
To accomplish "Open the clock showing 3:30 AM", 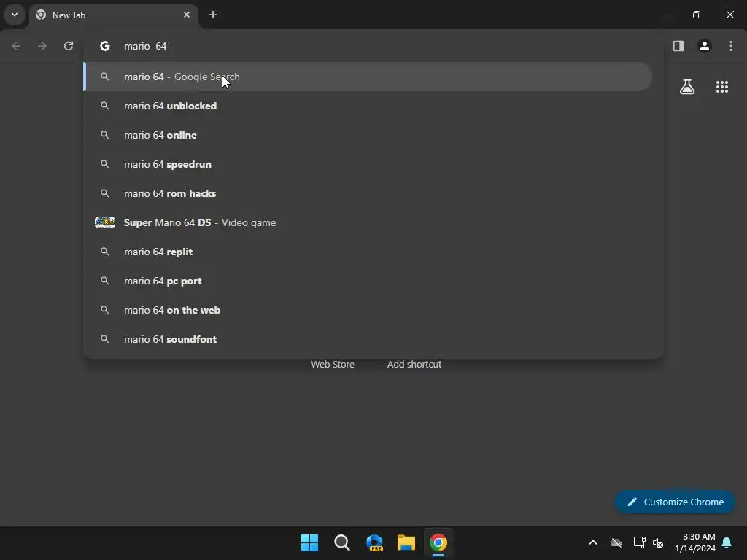I will click(x=695, y=542).
